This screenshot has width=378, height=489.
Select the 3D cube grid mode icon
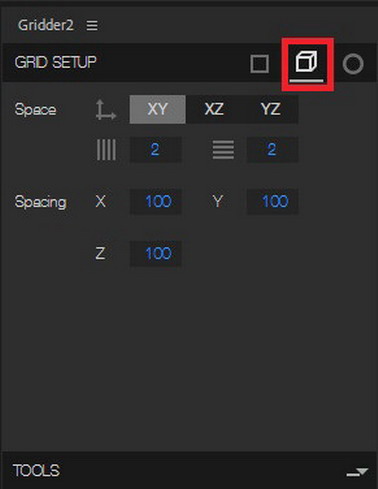coord(306,62)
